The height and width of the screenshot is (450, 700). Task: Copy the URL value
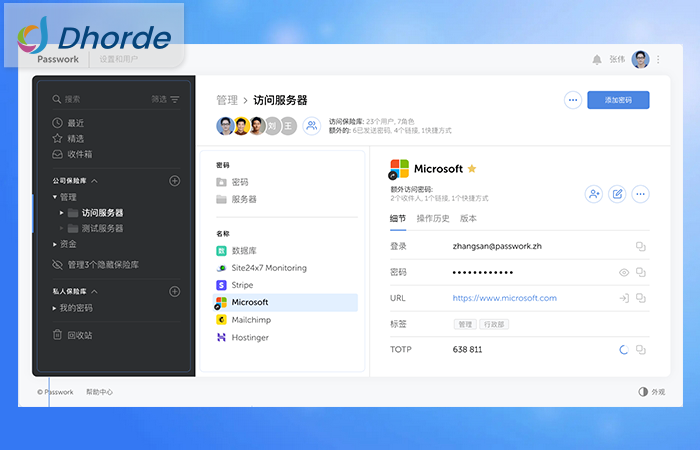tap(641, 298)
